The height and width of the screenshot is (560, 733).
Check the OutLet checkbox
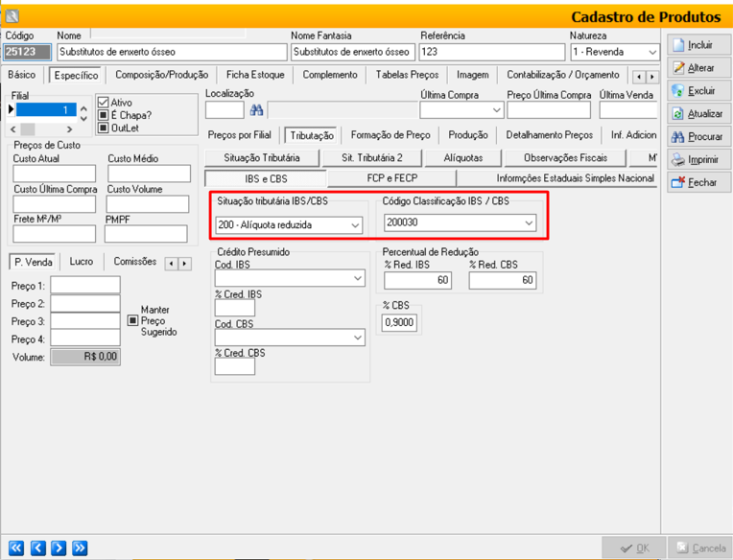(x=104, y=128)
